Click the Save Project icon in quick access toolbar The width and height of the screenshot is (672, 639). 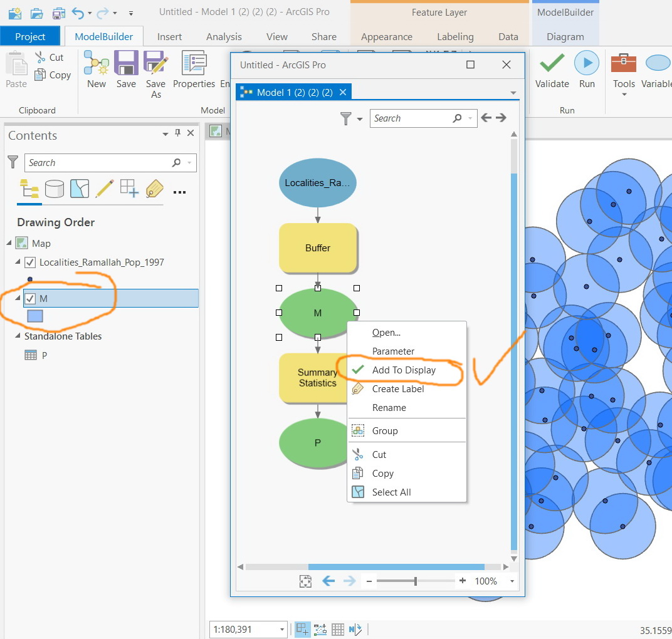[59, 14]
